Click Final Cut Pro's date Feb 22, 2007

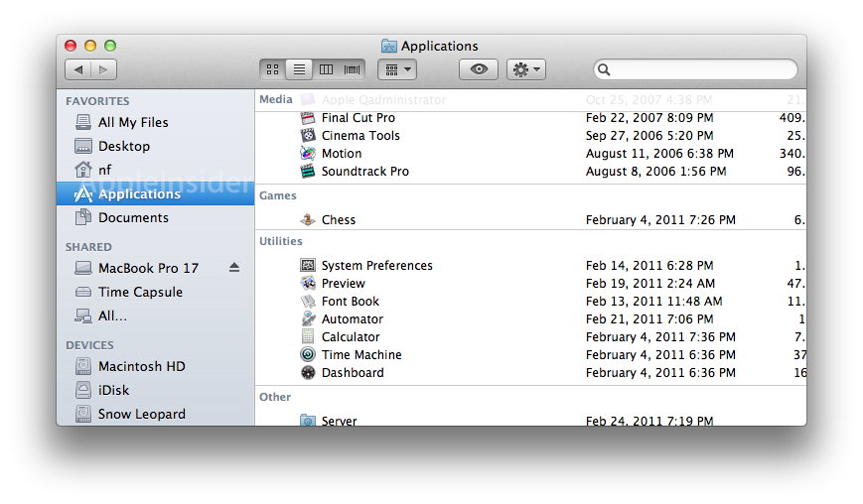tap(649, 118)
